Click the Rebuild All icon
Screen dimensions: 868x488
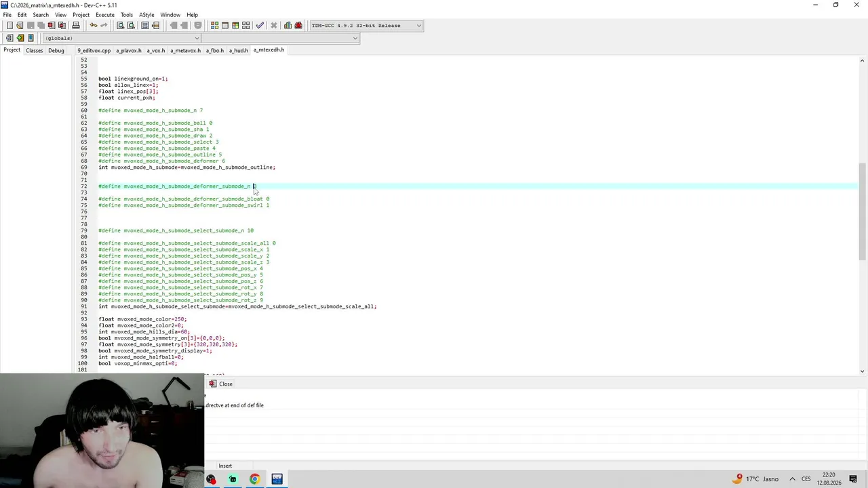point(246,26)
